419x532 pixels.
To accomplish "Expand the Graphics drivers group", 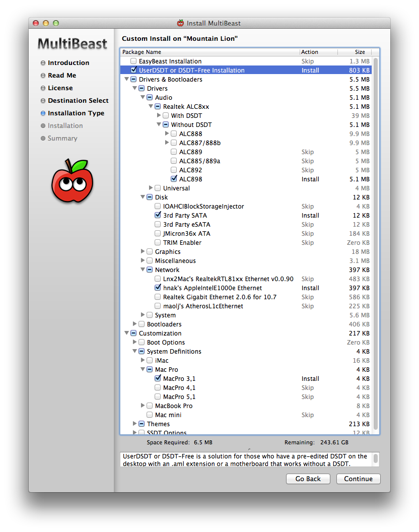I will point(143,252).
